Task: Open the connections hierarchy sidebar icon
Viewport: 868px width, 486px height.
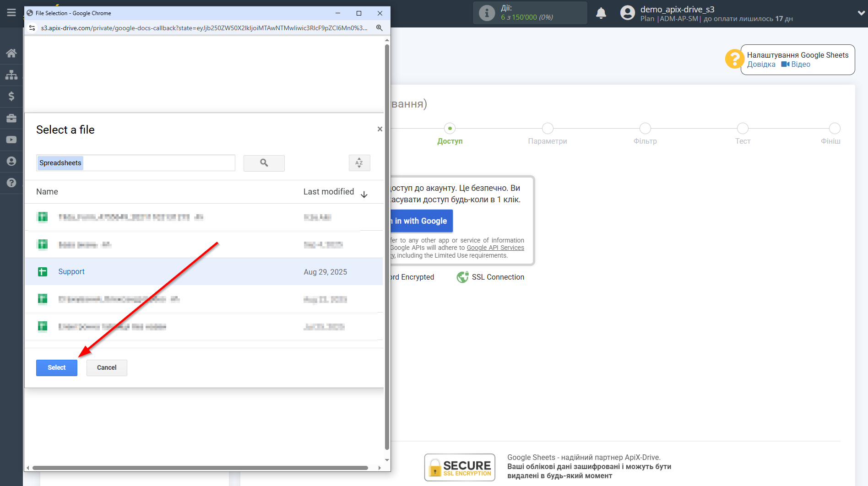Action: (11, 75)
